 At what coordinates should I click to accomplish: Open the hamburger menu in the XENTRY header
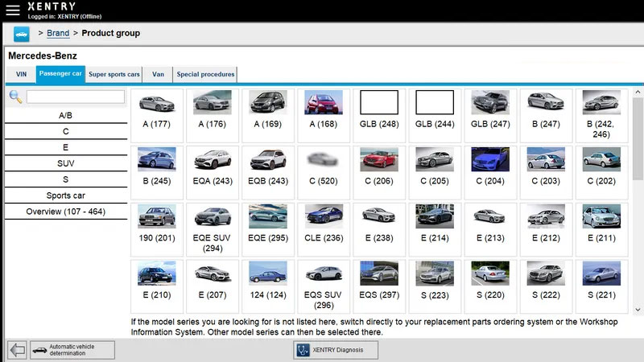[12, 10]
